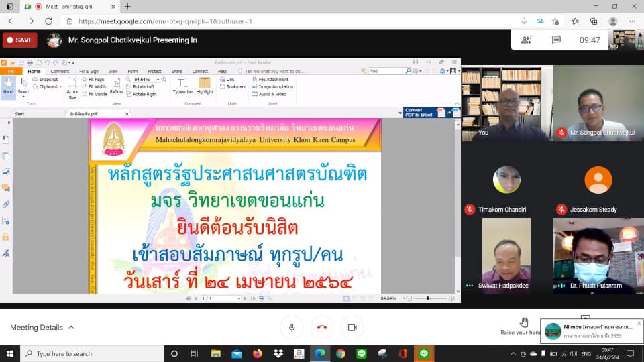This screenshot has height=362, width=644.
Task: Click the browser address bar URL
Action: (165, 21)
